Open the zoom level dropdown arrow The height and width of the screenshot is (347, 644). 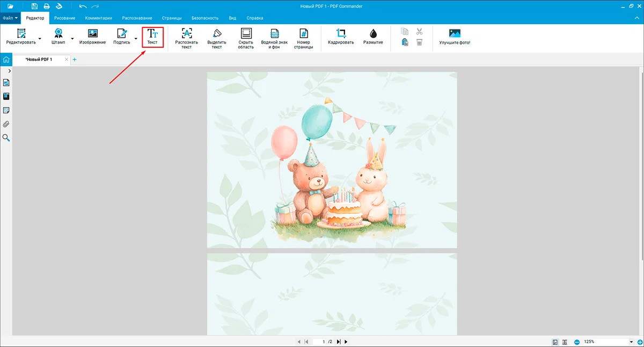632,342
